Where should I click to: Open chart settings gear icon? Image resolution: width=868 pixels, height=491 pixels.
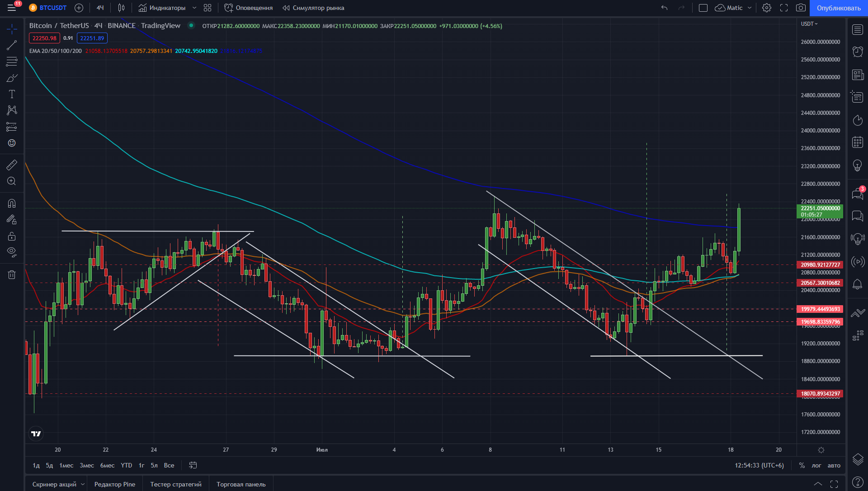point(766,8)
